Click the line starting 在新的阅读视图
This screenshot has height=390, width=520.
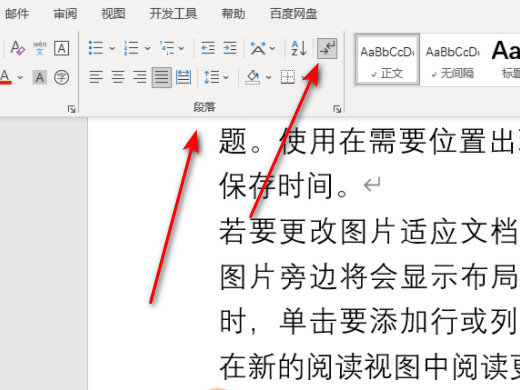coord(369,367)
